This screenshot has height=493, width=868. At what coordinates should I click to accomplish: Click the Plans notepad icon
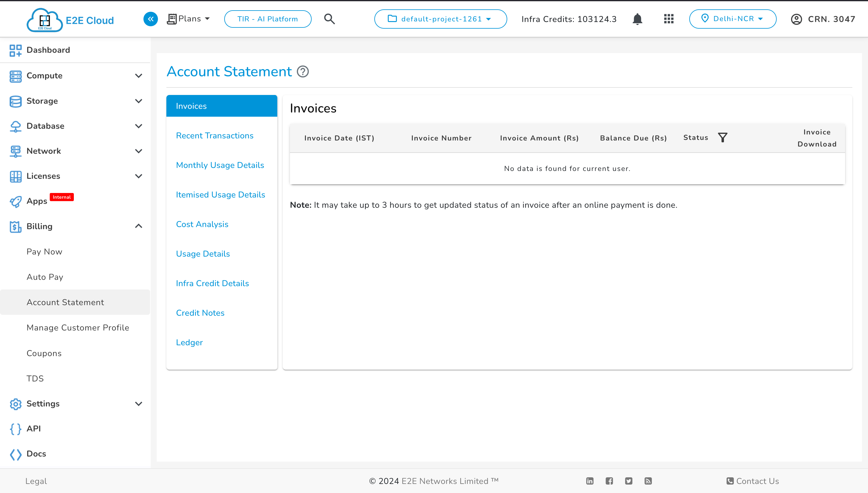171,19
